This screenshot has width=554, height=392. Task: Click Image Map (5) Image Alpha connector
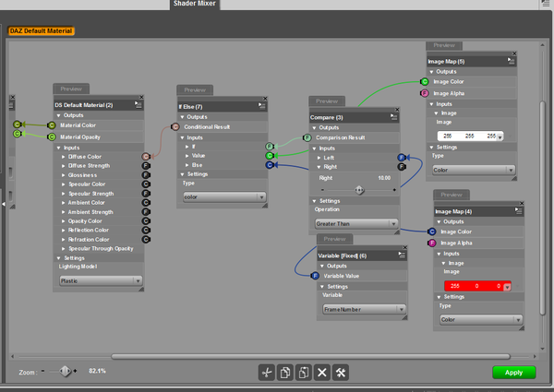[425, 93]
